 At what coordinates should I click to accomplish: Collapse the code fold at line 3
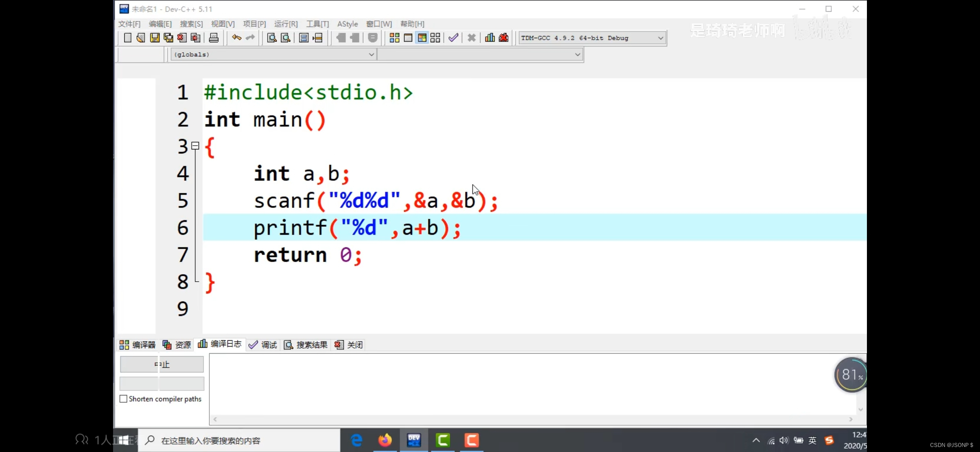(x=195, y=146)
